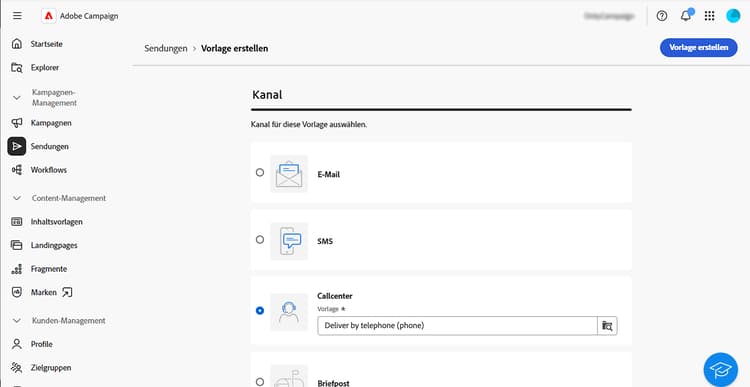Viewport: 750px width, 387px height.
Task: Click the Callcenter channel label
Action: 335,296
